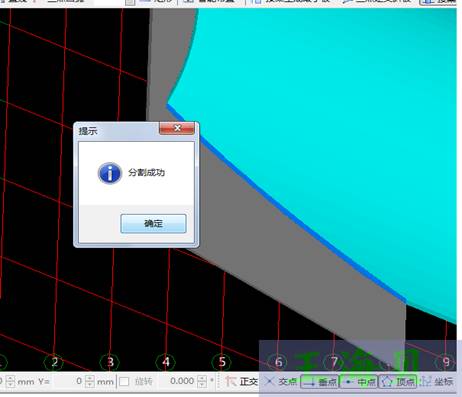Screen dimensions: 462x397
Task: Click the rotation angle spinner arrows
Action: click(x=202, y=381)
